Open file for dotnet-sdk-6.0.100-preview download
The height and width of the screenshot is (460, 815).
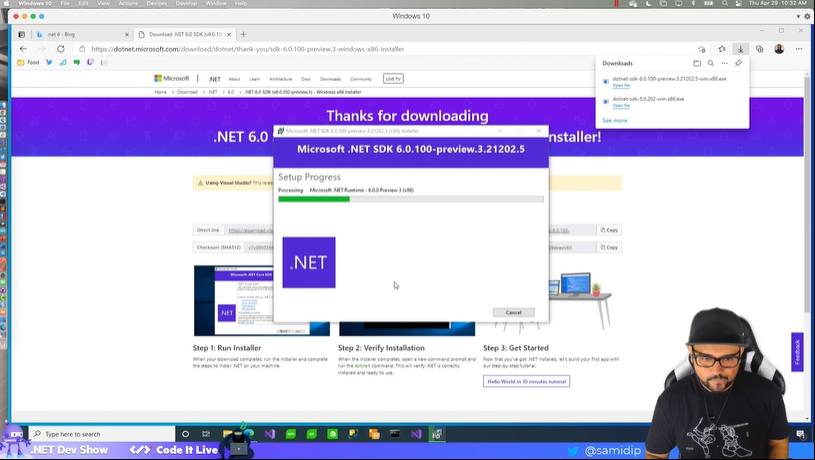click(x=621, y=85)
